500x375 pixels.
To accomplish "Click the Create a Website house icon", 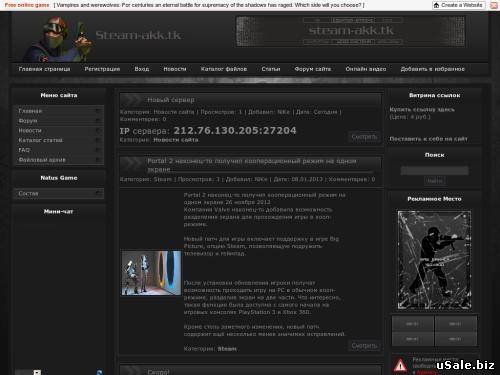I will tap(436, 5).
